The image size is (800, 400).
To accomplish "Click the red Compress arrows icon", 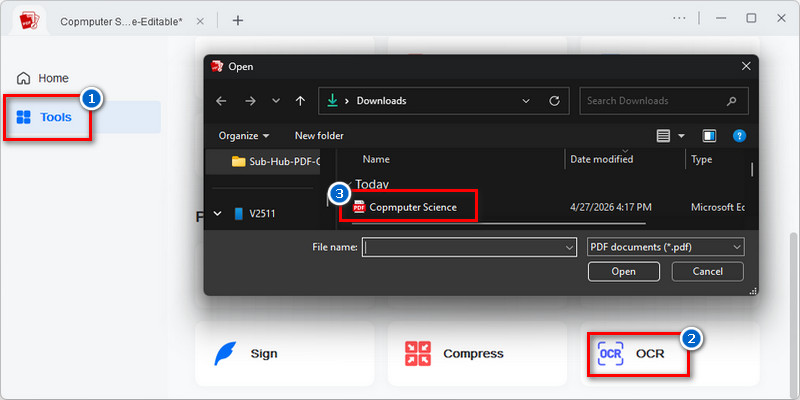I will click(x=418, y=354).
